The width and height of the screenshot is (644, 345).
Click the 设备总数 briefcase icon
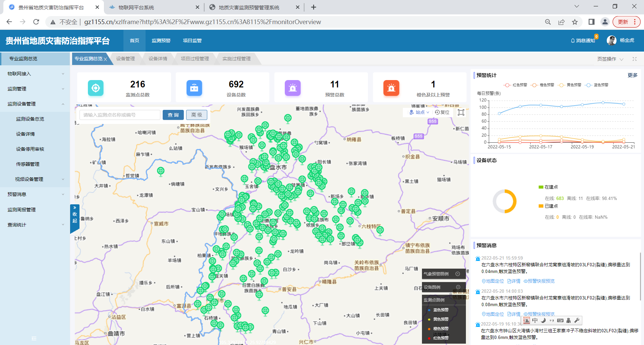(x=194, y=88)
